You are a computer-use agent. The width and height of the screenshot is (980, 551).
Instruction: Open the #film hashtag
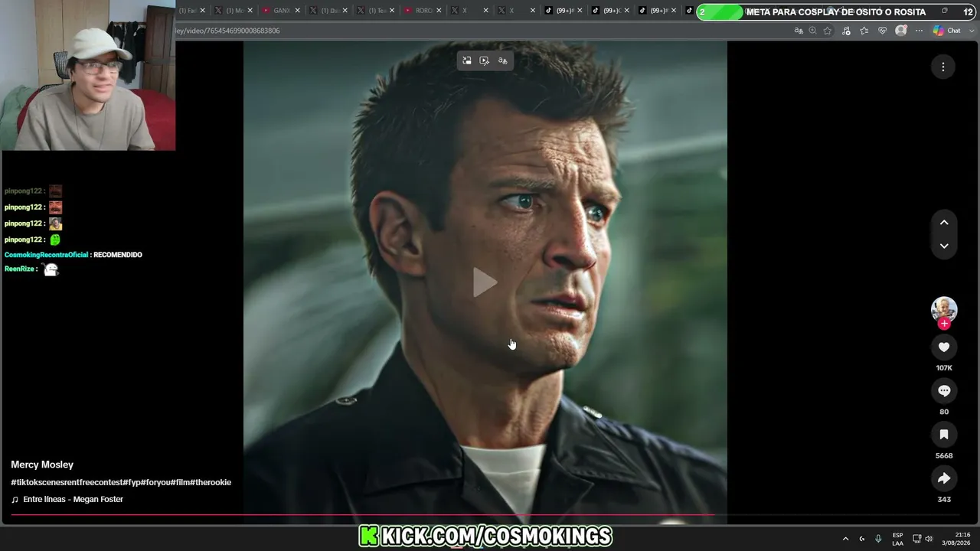tap(180, 482)
